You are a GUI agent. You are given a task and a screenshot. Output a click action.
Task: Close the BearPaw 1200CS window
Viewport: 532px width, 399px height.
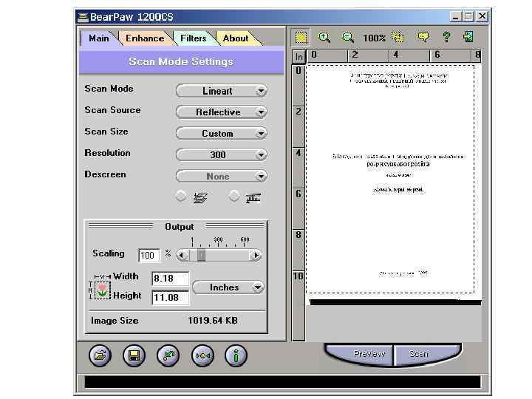coord(482,16)
